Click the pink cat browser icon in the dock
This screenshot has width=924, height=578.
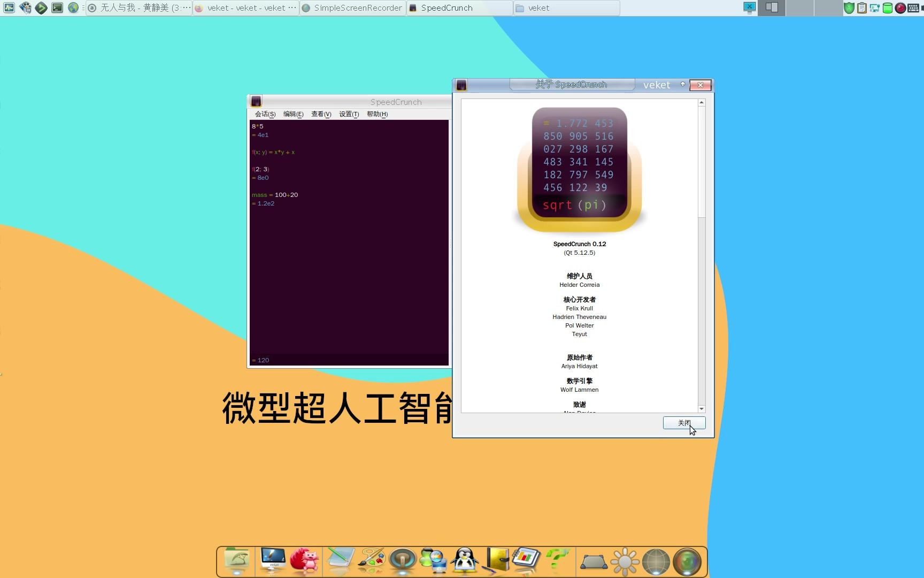pyautogui.click(x=305, y=561)
